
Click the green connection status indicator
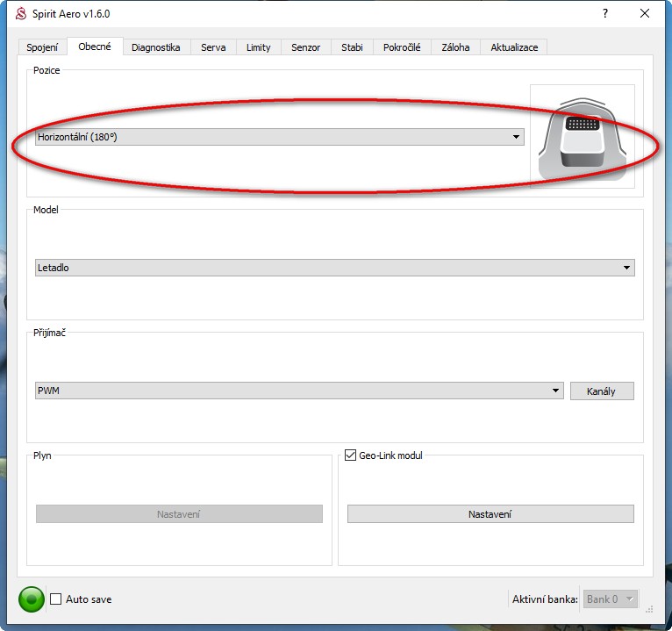point(32,599)
